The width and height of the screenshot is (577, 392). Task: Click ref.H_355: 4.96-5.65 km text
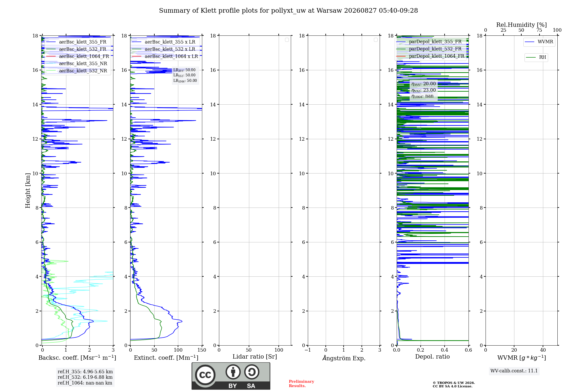[85, 372]
